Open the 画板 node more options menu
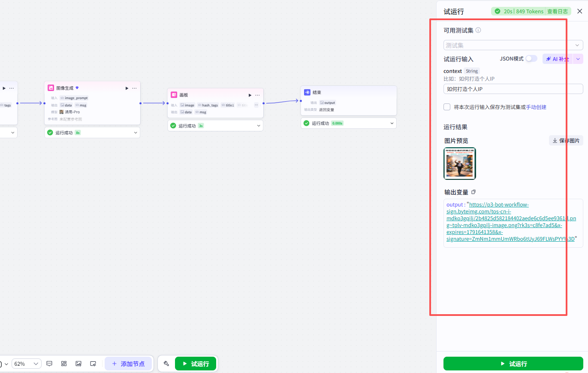 tap(257, 95)
